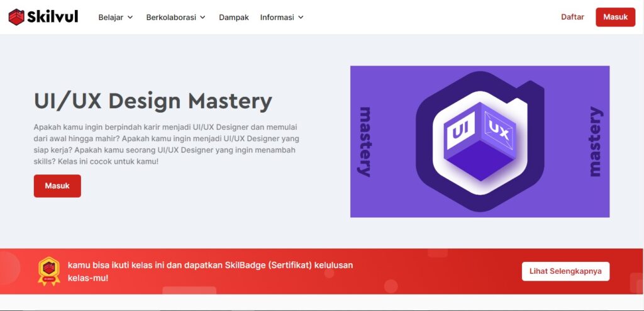Click the Daftar link in the navbar
The height and width of the screenshot is (311, 644).
(572, 17)
